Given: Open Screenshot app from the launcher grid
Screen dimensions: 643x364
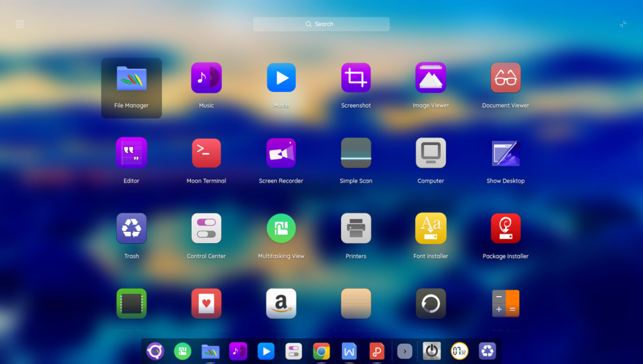Looking at the screenshot, I should pyautogui.click(x=356, y=78).
